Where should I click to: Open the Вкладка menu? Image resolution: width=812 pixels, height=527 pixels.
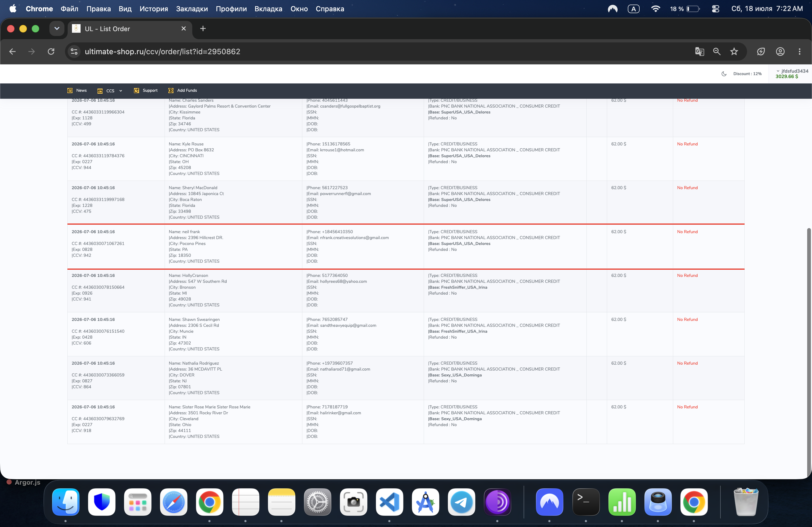[269, 9]
